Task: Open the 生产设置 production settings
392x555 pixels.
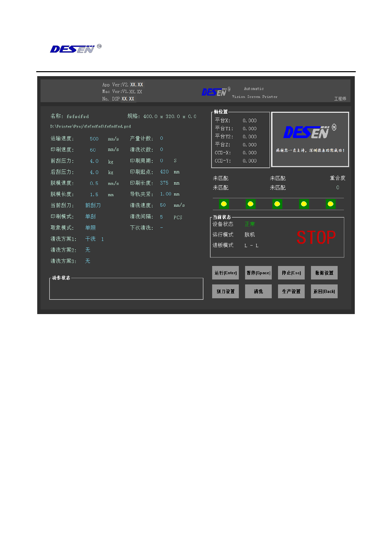Action: pyautogui.click(x=291, y=291)
